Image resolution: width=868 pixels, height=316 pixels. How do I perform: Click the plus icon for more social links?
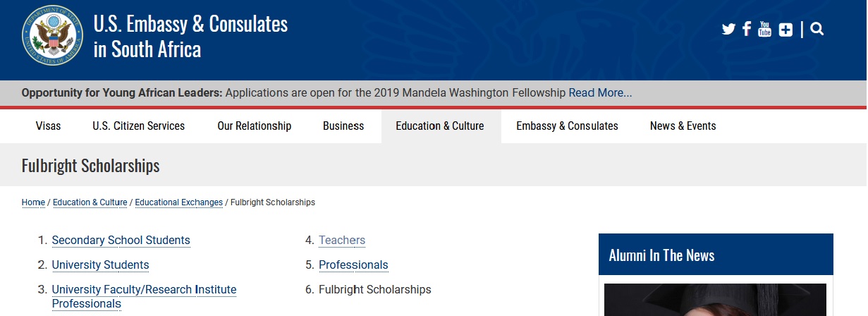tap(786, 30)
